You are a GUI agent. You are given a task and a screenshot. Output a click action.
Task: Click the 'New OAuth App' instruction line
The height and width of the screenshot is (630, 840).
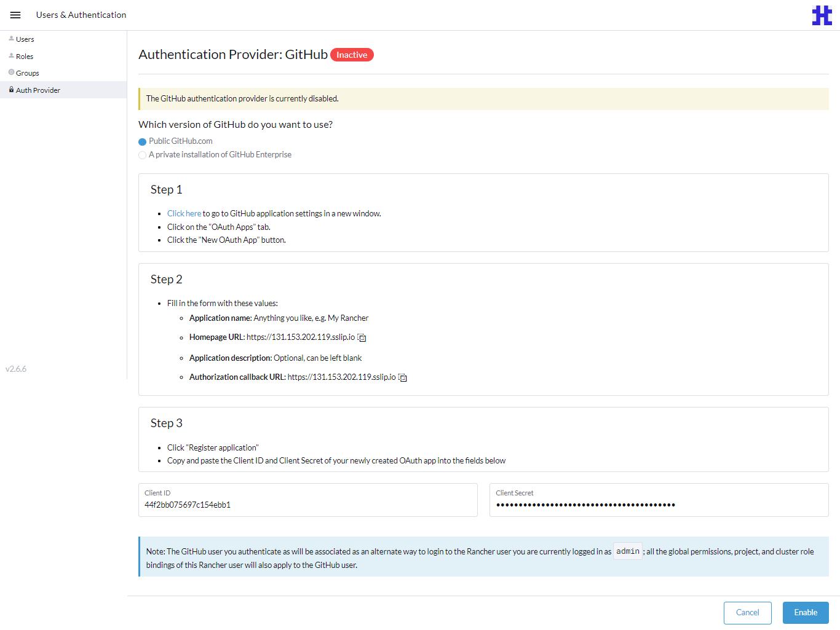click(226, 240)
